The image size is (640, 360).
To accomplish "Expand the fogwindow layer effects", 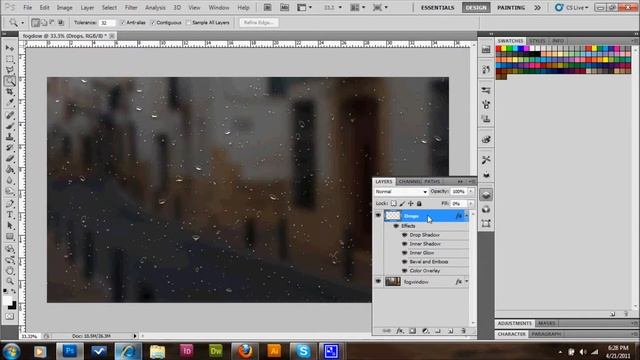I will pos(467,282).
